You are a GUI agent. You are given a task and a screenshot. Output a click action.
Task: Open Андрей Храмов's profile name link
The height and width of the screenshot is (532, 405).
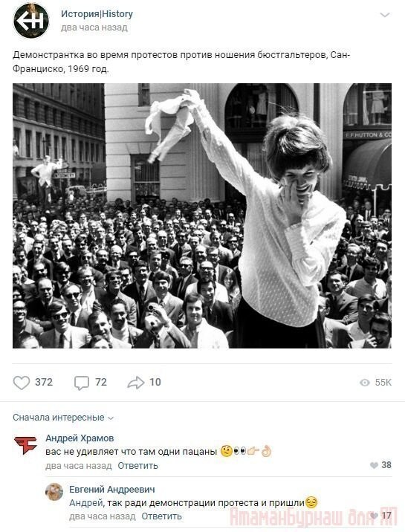80,438
